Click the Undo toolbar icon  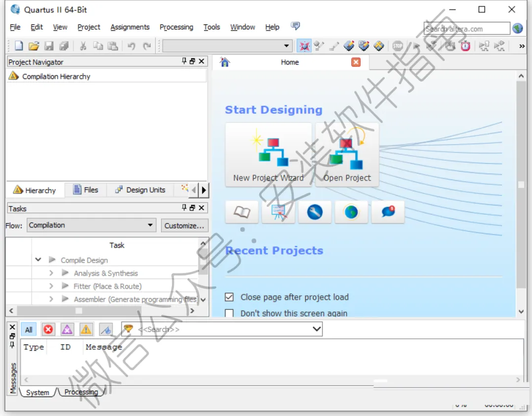(132, 46)
